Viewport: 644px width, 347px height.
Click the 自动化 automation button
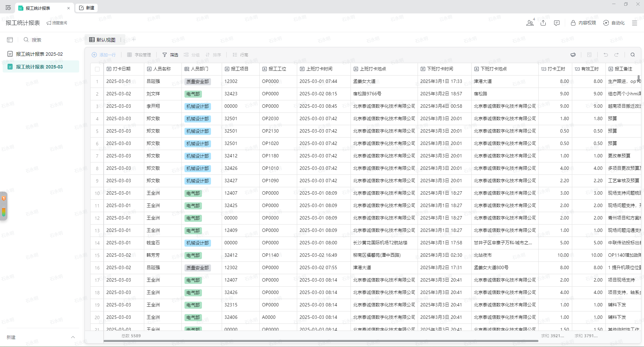614,23
